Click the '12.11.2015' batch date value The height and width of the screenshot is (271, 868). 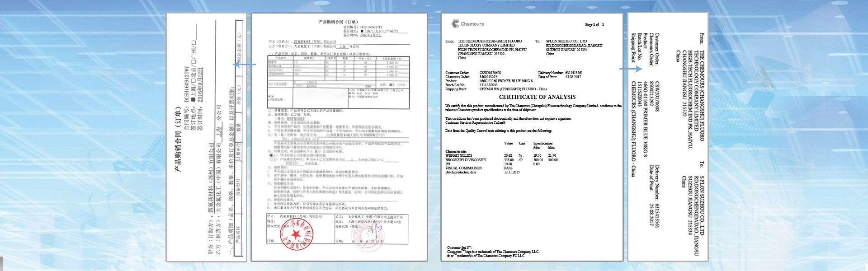(x=512, y=172)
